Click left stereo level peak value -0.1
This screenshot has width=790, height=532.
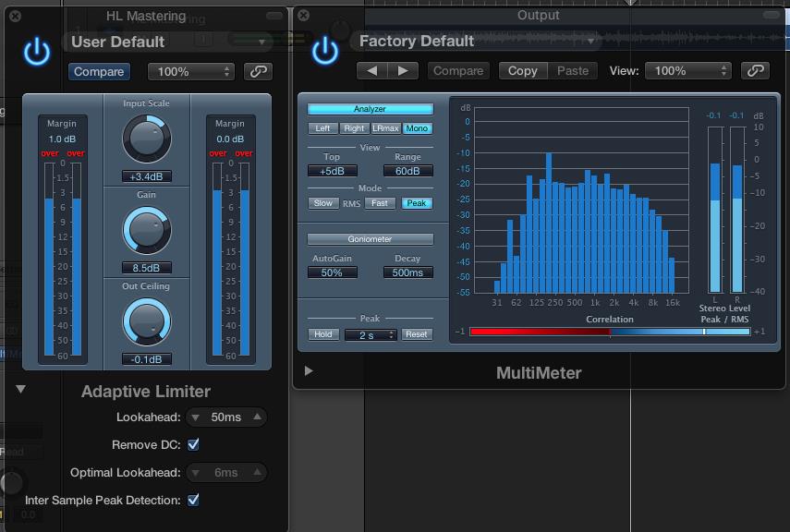coord(713,115)
